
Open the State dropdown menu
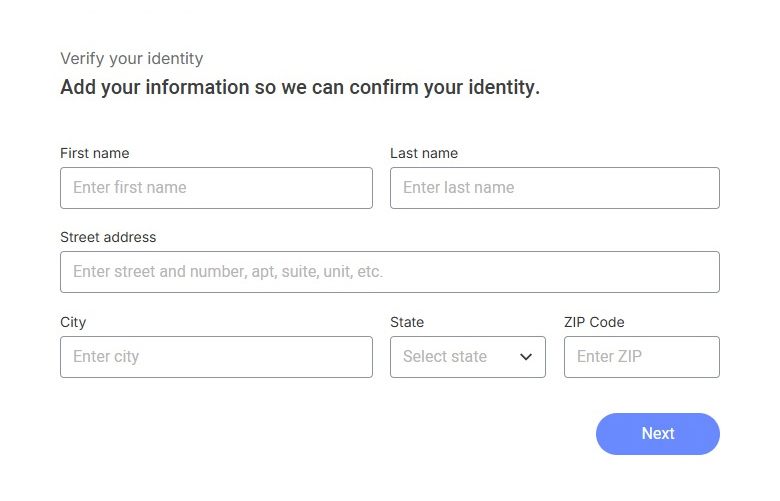467,357
